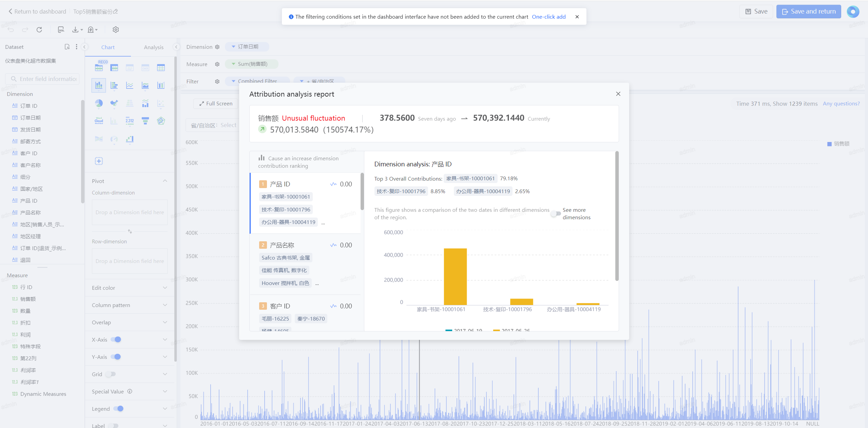Screen dimensions: 868x428
Task: Expand the Edit color section
Action: pyautogui.click(x=130, y=288)
